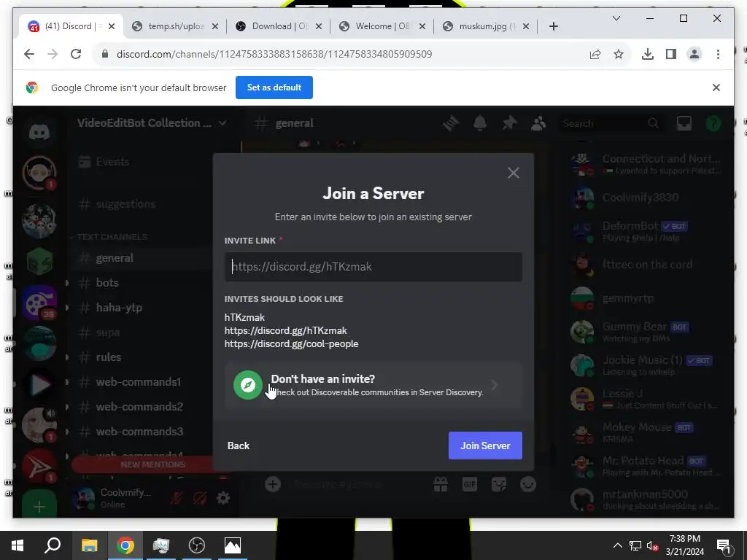Toggle member list icon
Viewport: 747px width, 560px height.
coord(538,123)
